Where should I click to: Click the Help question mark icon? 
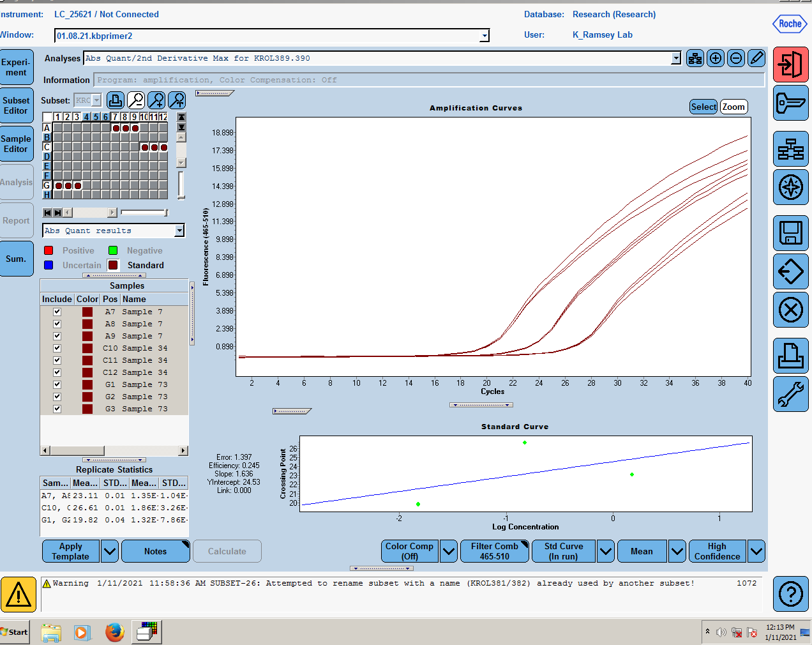click(790, 594)
